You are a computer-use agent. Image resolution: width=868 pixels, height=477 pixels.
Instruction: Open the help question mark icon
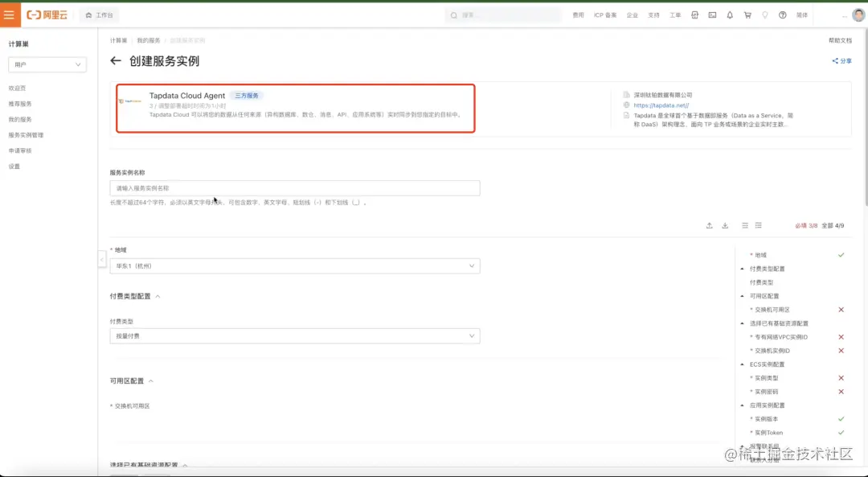[x=782, y=15]
